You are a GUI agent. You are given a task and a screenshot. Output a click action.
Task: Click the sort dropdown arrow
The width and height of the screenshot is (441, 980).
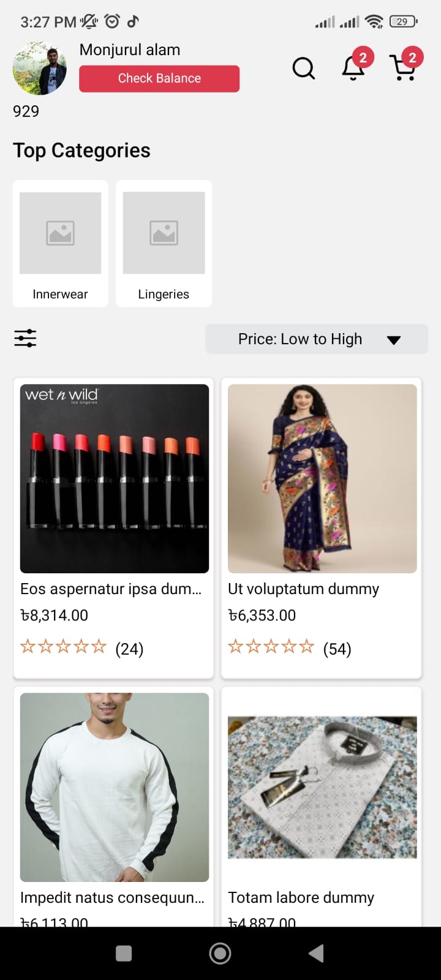point(394,340)
